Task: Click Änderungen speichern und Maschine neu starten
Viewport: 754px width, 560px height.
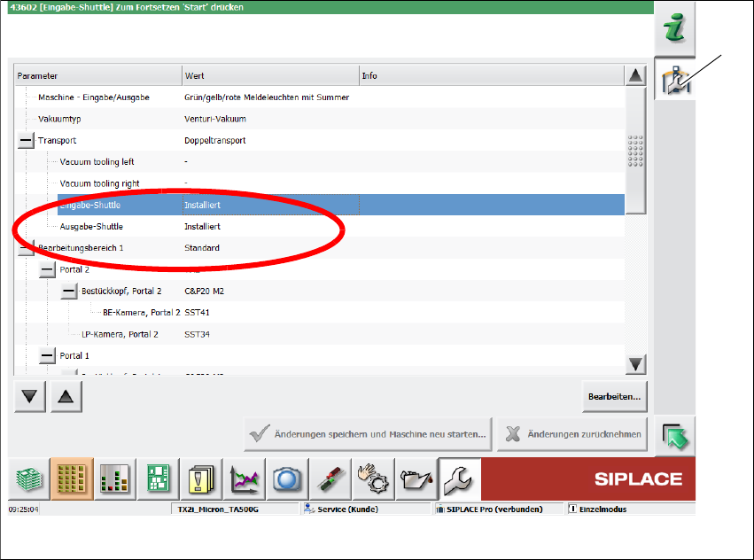Action: [368, 434]
